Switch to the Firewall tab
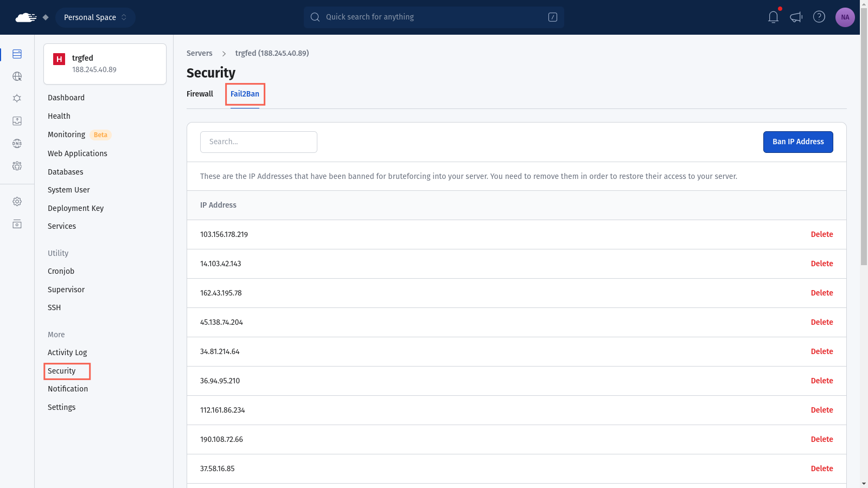 [x=200, y=94]
